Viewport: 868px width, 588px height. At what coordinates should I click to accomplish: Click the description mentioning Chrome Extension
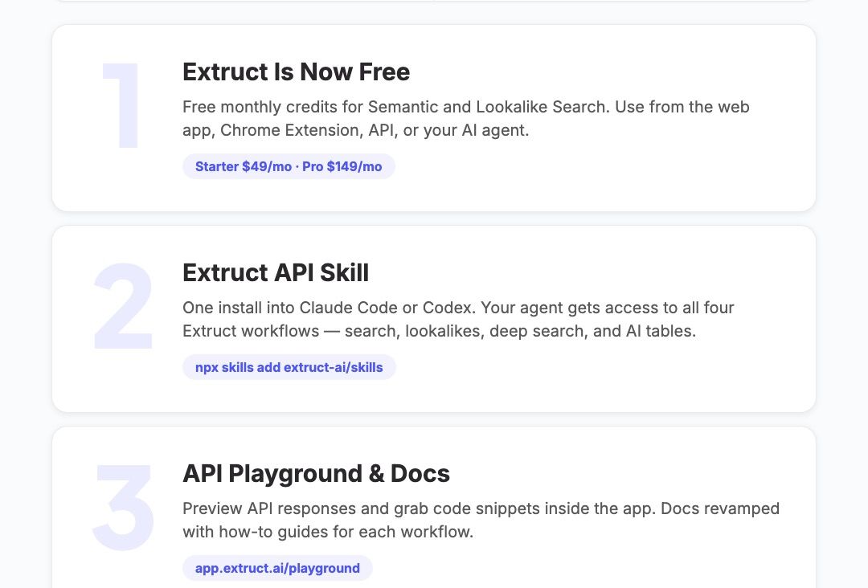coord(466,118)
